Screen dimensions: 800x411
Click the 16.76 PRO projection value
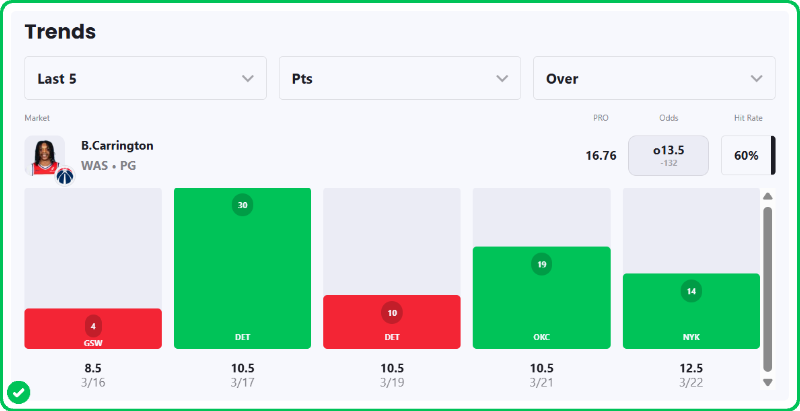point(601,156)
